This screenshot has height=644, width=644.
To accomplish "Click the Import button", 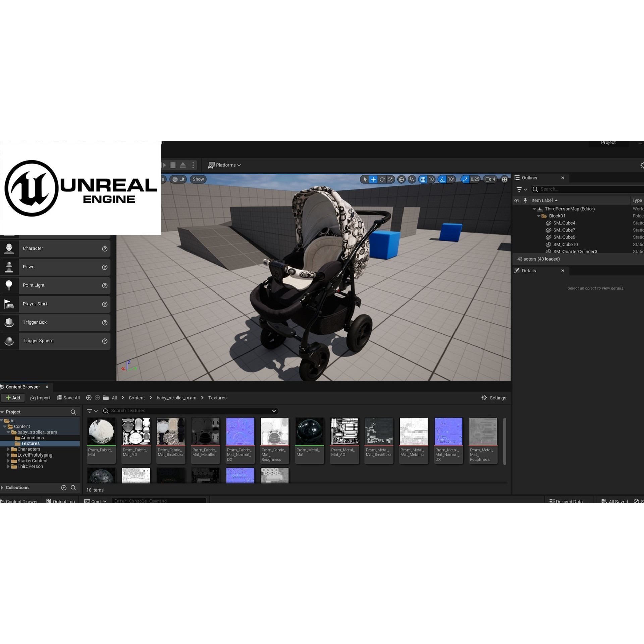I will (40, 398).
